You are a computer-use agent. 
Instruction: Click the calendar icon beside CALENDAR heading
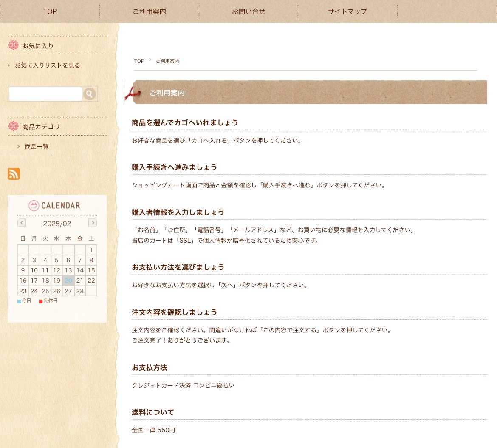pyautogui.click(x=34, y=206)
